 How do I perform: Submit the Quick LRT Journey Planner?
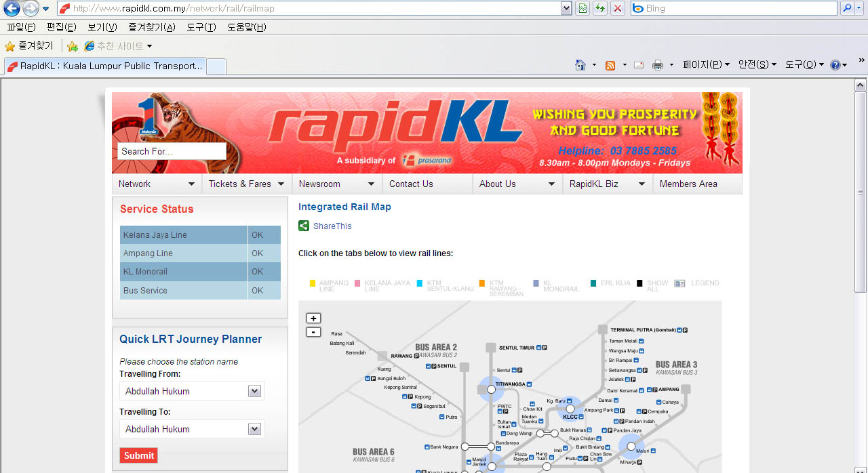(x=138, y=455)
